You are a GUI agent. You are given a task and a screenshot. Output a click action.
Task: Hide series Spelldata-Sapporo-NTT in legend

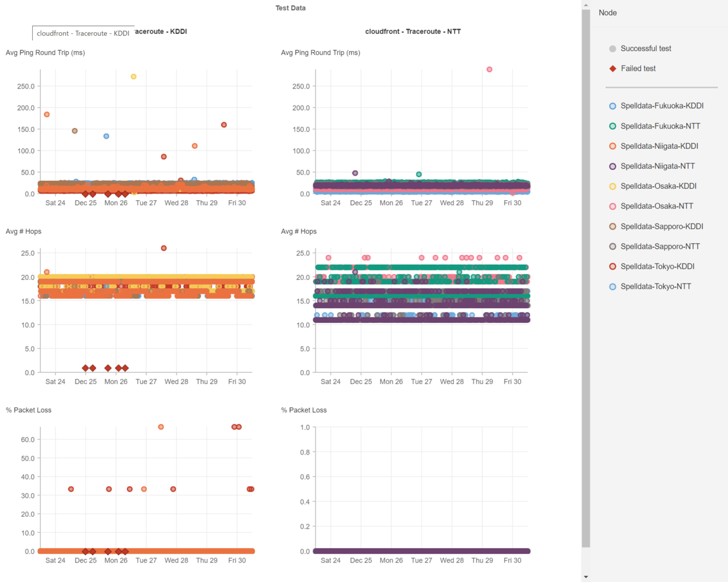pos(655,246)
